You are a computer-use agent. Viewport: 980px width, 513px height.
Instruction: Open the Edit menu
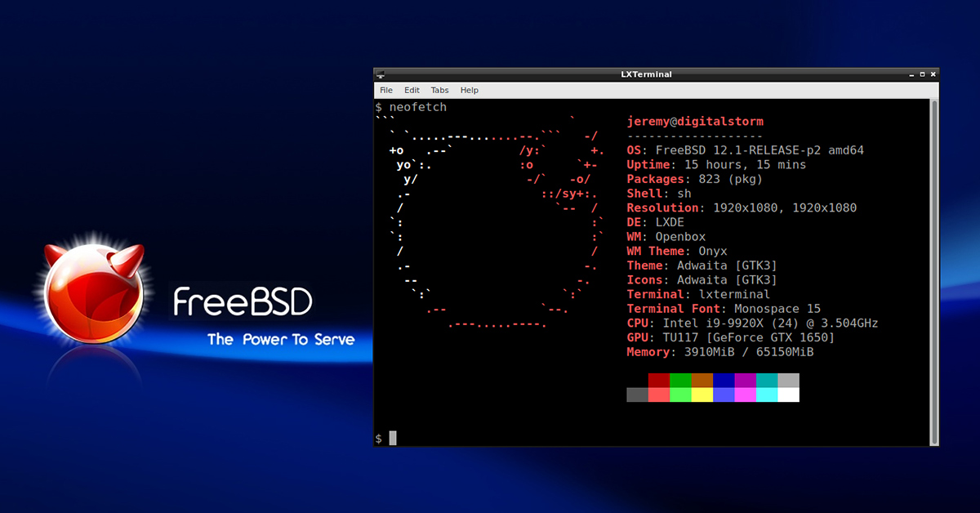point(412,90)
